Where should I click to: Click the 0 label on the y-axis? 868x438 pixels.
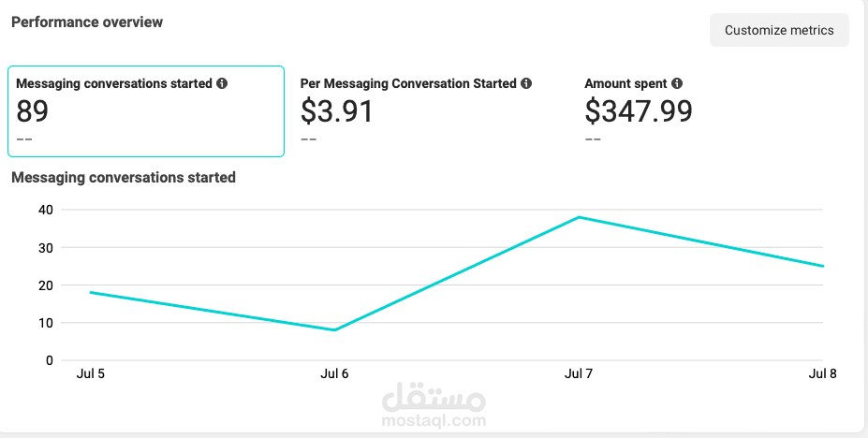coord(49,359)
